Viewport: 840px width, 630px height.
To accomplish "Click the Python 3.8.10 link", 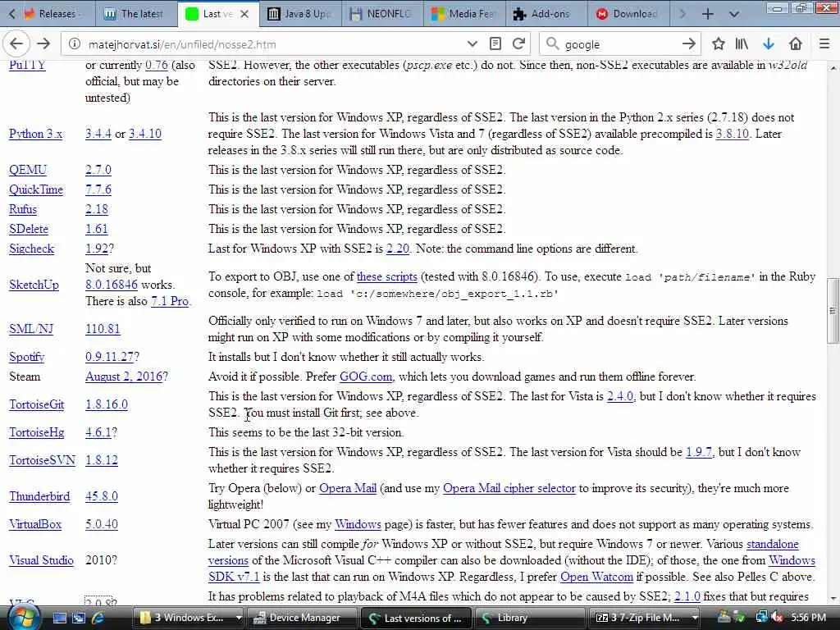I will click(732, 134).
